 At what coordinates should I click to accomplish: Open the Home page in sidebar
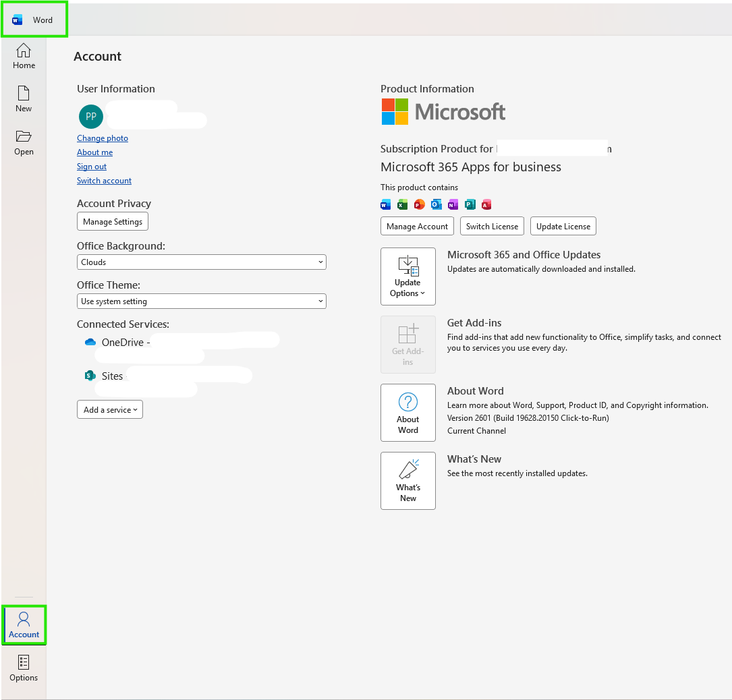[24, 57]
